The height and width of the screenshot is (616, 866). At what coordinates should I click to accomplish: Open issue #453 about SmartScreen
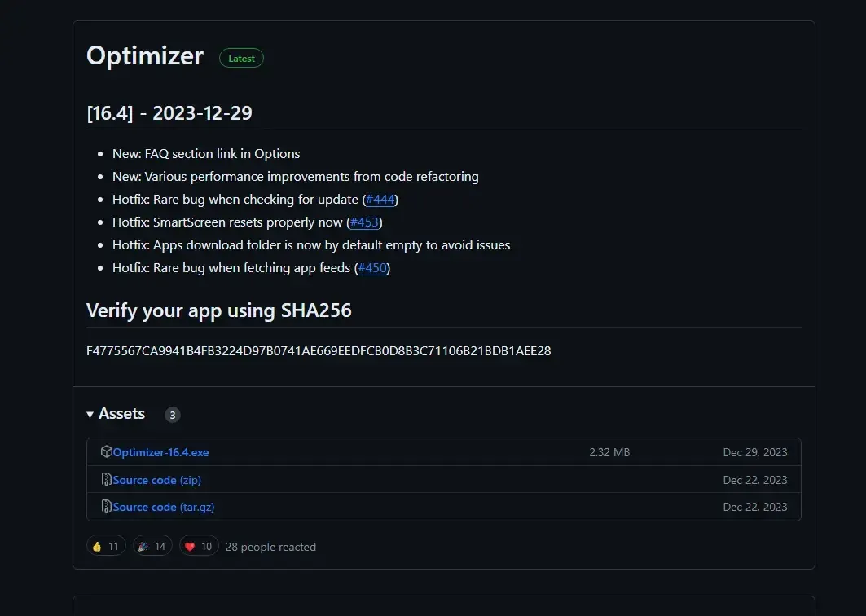click(x=364, y=222)
